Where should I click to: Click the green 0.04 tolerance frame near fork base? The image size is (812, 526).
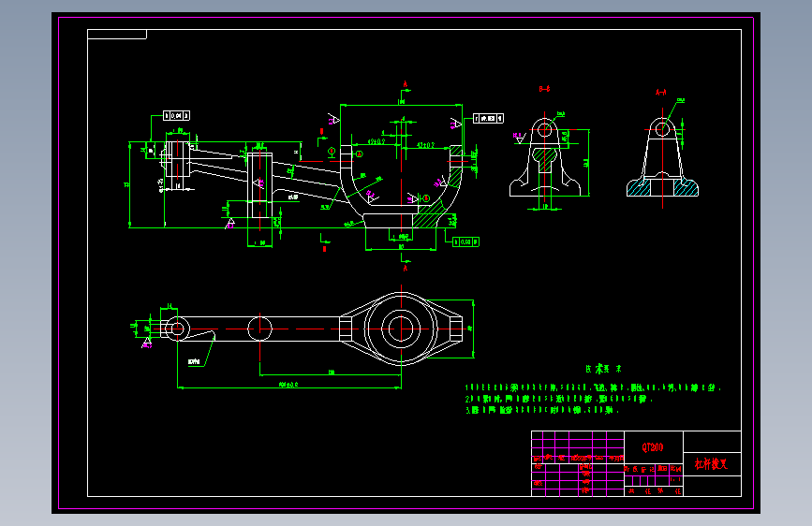pyautogui.click(x=465, y=241)
